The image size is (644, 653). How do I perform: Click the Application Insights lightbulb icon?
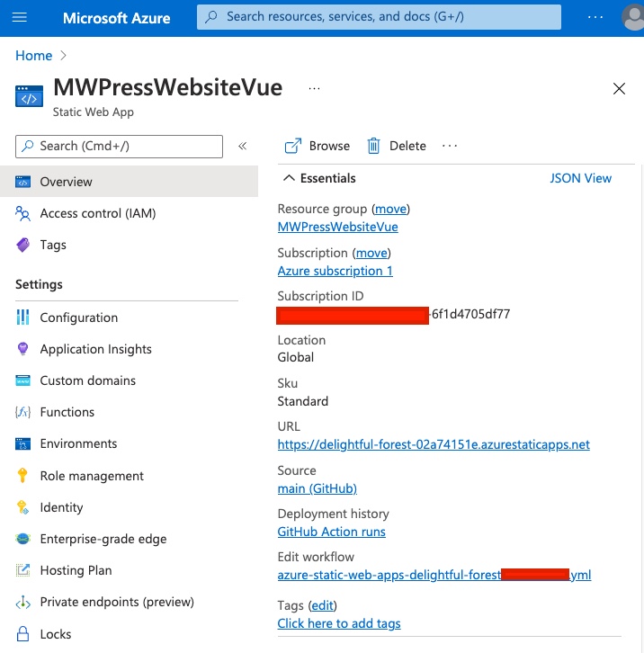click(x=22, y=349)
